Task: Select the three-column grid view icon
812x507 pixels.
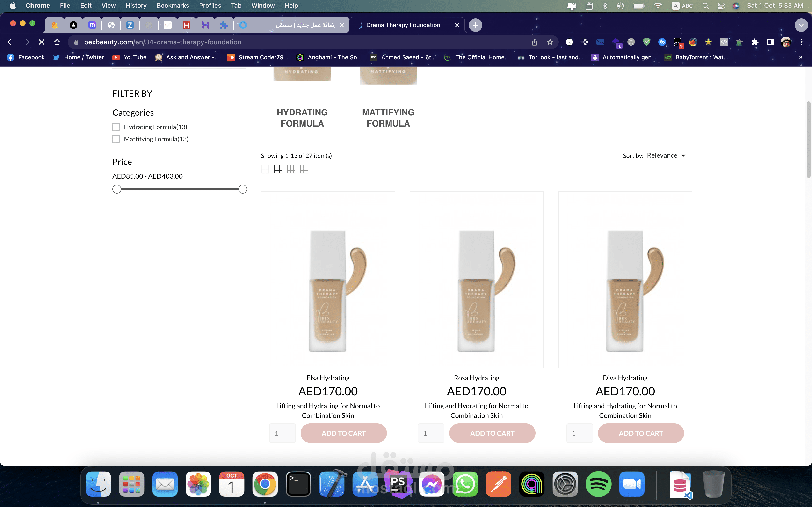Action: pyautogui.click(x=278, y=169)
